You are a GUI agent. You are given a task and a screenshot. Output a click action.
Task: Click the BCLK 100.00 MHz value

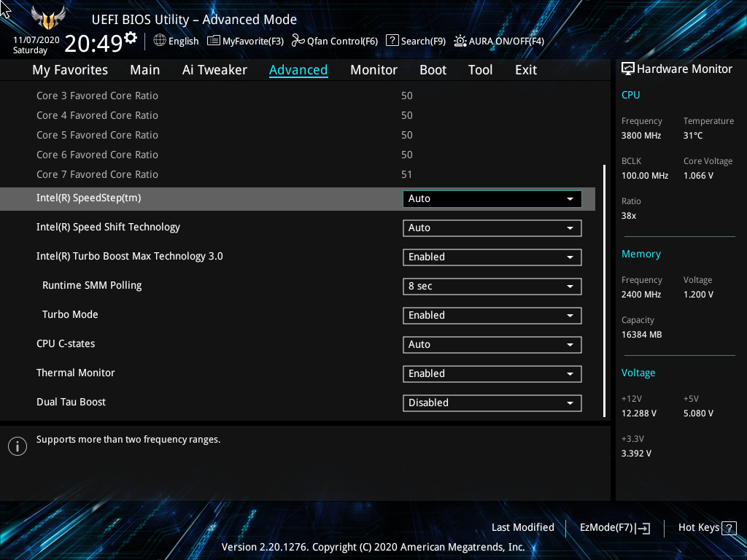[x=645, y=176]
